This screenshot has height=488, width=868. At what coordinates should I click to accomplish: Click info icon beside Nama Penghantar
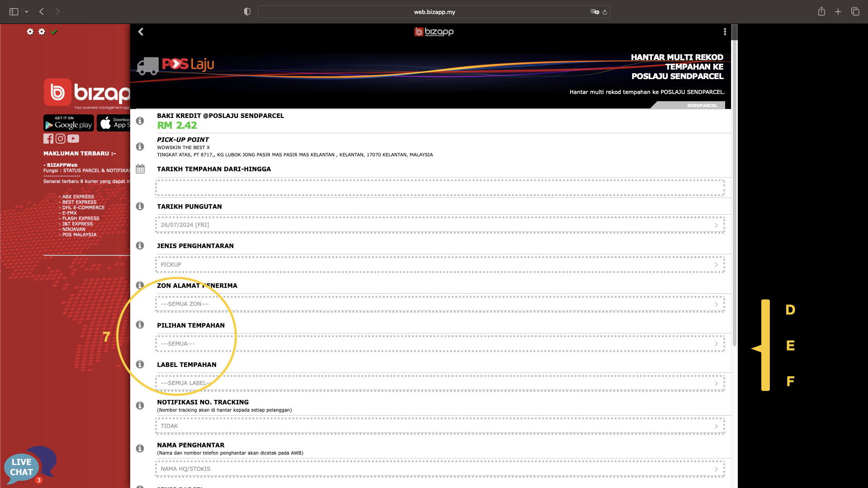pos(140,448)
